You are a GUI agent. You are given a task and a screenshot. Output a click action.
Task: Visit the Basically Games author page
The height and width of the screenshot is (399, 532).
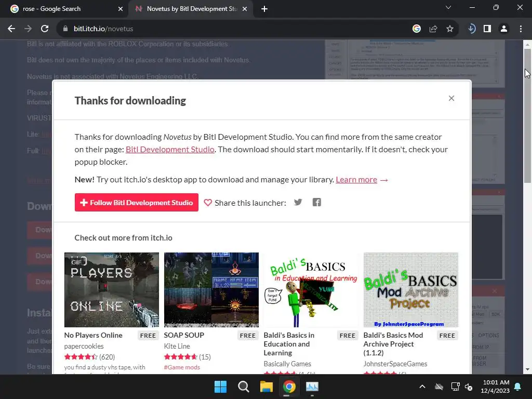pyautogui.click(x=287, y=364)
